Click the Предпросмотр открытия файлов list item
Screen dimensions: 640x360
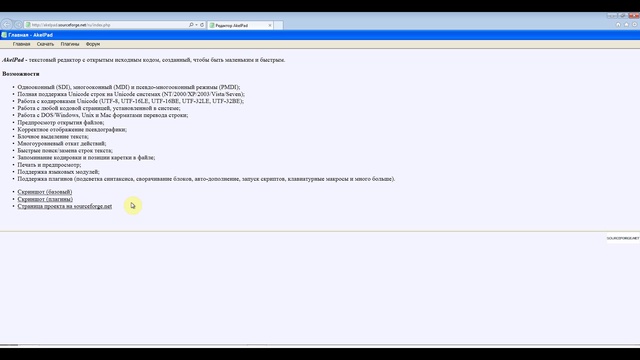coord(60,122)
